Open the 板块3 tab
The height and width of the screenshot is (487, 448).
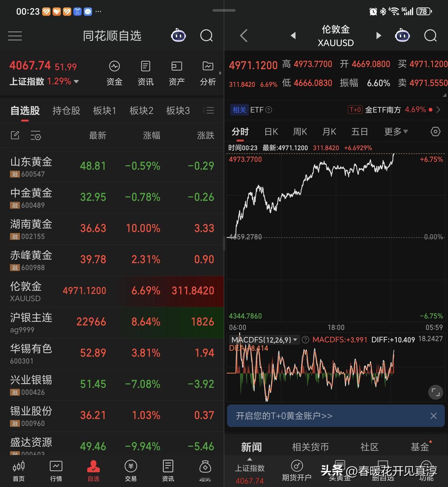(178, 111)
